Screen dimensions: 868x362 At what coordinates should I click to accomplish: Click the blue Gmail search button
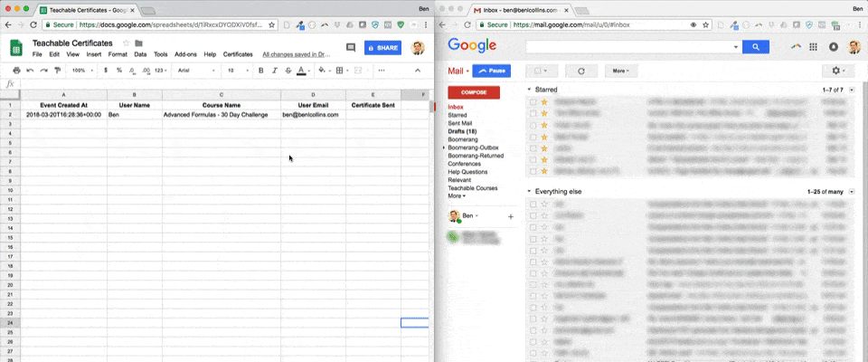[x=756, y=47]
